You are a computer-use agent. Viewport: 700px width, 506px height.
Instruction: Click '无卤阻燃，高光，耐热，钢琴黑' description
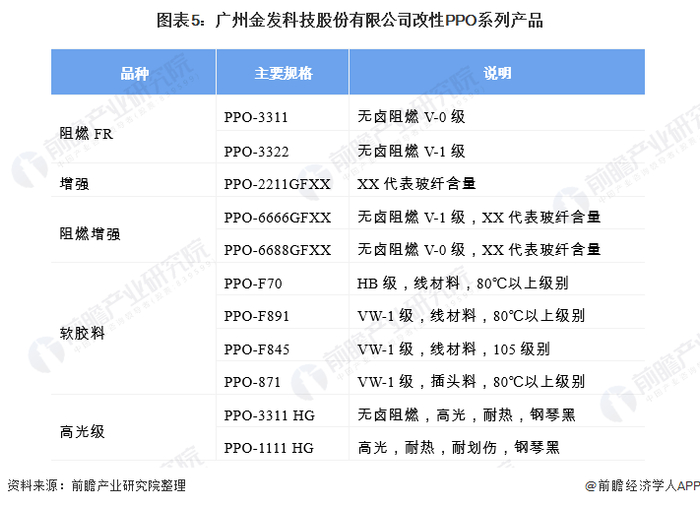tap(467, 415)
